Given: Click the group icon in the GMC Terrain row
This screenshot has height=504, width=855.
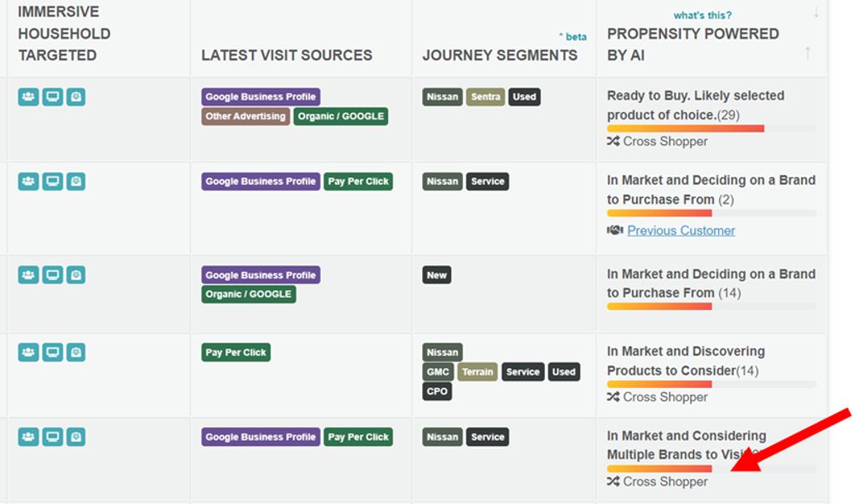Looking at the screenshot, I should (29, 352).
